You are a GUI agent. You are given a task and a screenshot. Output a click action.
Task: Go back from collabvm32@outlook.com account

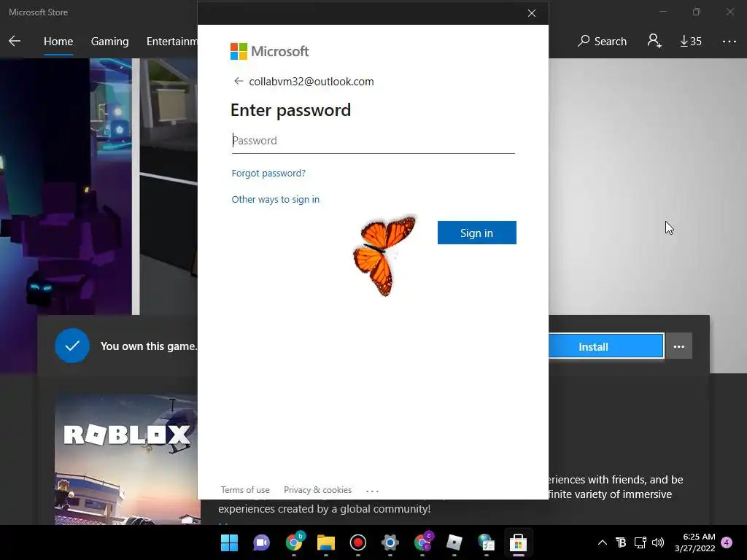tap(239, 81)
